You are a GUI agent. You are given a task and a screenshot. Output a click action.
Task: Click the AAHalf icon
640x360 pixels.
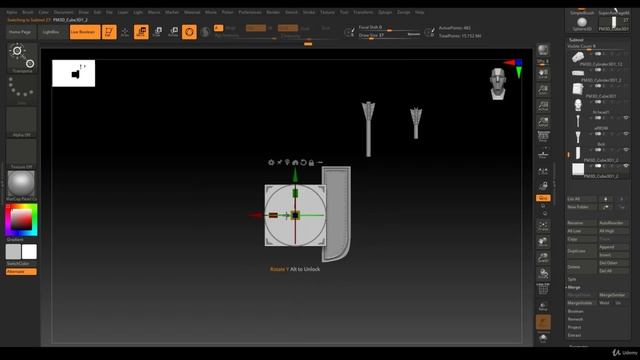(543, 122)
